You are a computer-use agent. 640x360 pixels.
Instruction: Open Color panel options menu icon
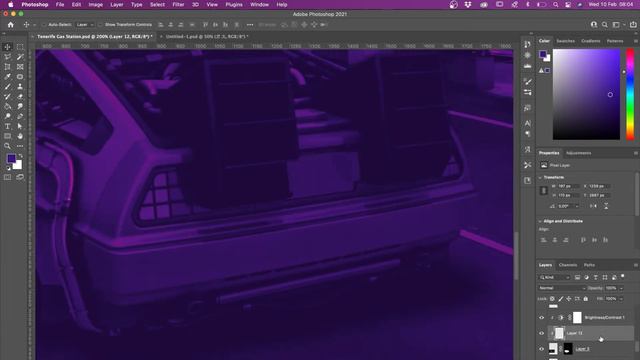coord(636,41)
